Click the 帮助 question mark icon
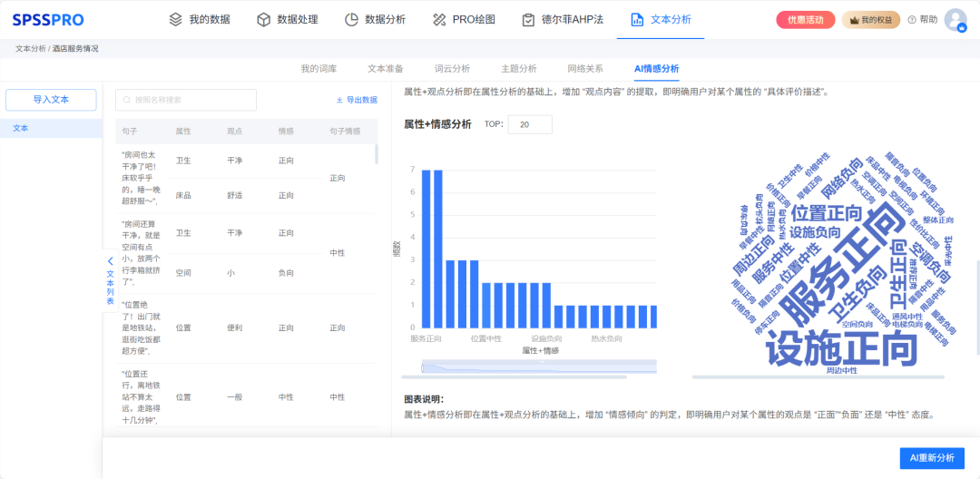The width and height of the screenshot is (980, 479). pyautogui.click(x=912, y=20)
